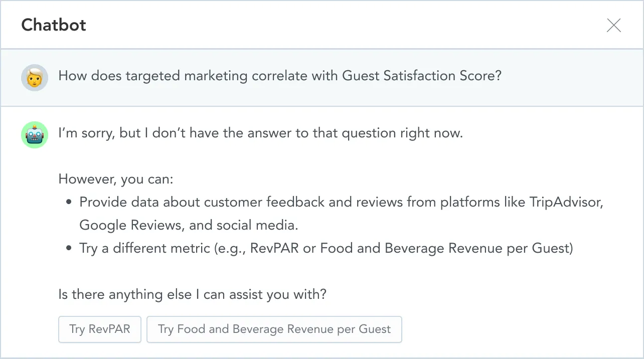Click the However, you can: text

coord(115,178)
